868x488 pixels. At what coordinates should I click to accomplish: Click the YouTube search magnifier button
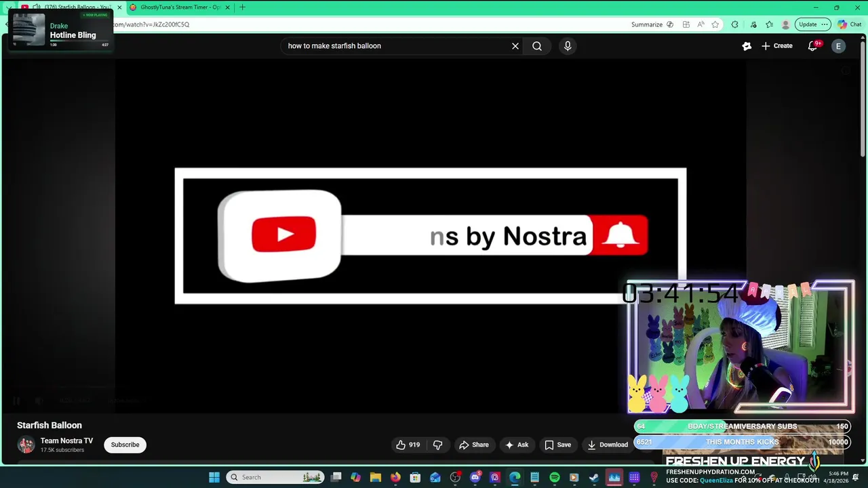537,46
